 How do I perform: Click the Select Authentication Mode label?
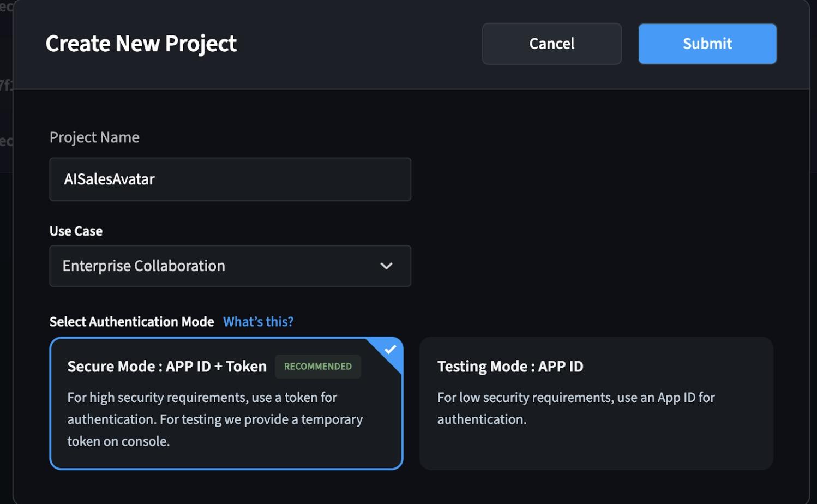[x=131, y=322]
